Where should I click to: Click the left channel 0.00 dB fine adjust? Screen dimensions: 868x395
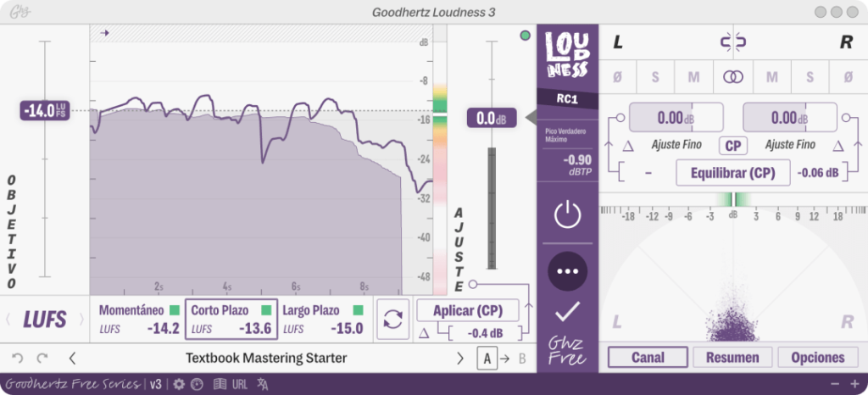[x=676, y=117]
